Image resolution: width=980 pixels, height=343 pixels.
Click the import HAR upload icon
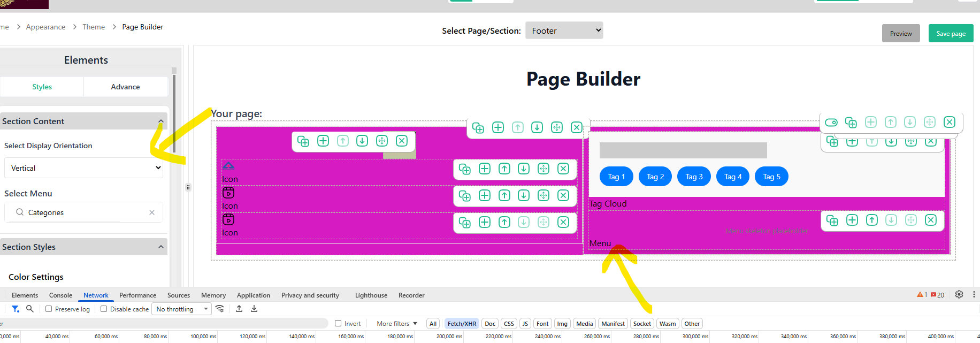pyautogui.click(x=239, y=309)
